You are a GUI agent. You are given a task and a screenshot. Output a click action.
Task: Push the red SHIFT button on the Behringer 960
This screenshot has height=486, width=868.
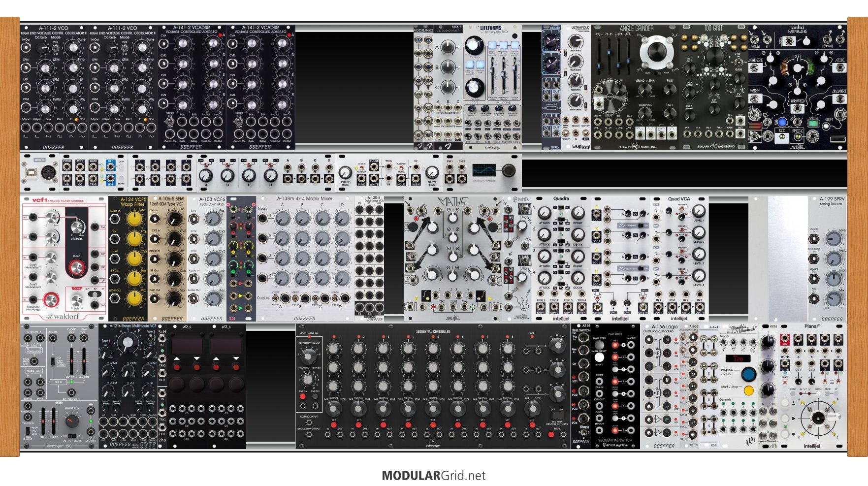point(551,434)
